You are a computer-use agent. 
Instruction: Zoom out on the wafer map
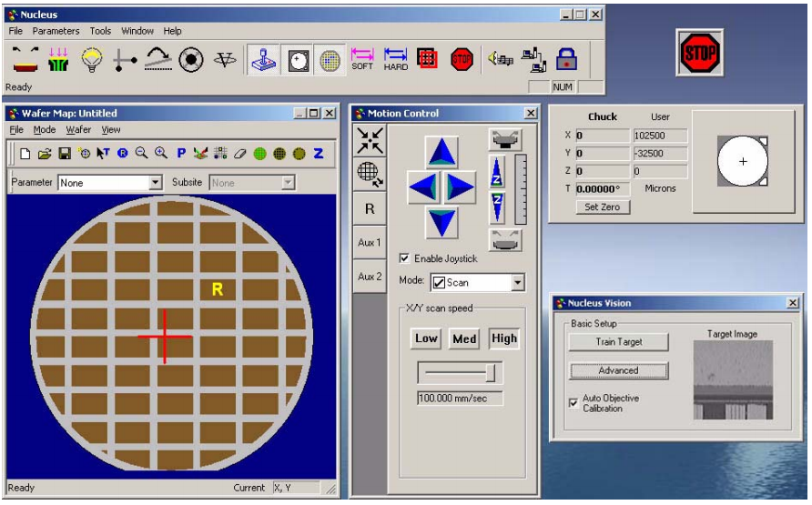coord(141,153)
